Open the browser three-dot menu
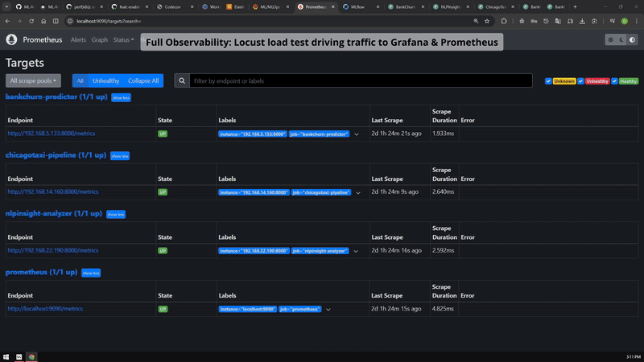Image resolution: width=644 pixels, height=362 pixels. tap(637, 21)
